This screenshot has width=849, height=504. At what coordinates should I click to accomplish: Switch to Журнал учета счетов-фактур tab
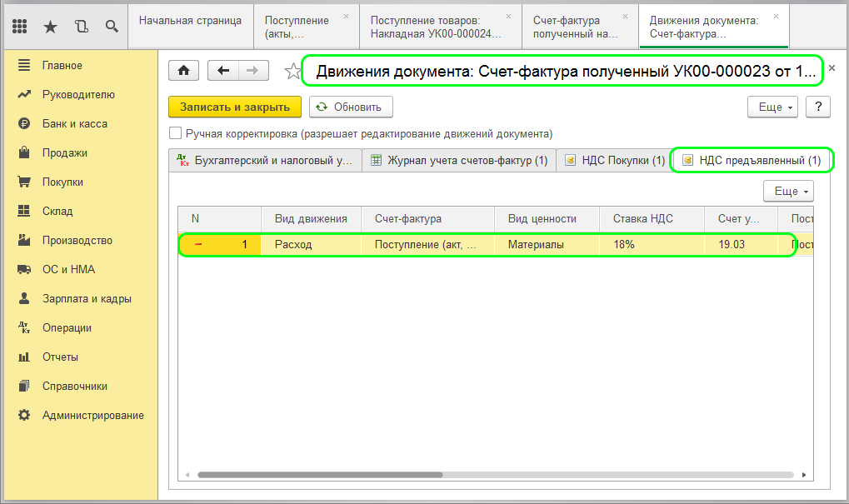click(459, 161)
